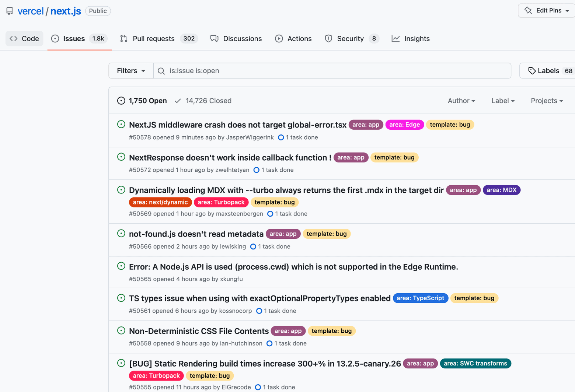Click open icon for Dynamically loading MDX issue
This screenshot has width=575, height=392.
[121, 190]
